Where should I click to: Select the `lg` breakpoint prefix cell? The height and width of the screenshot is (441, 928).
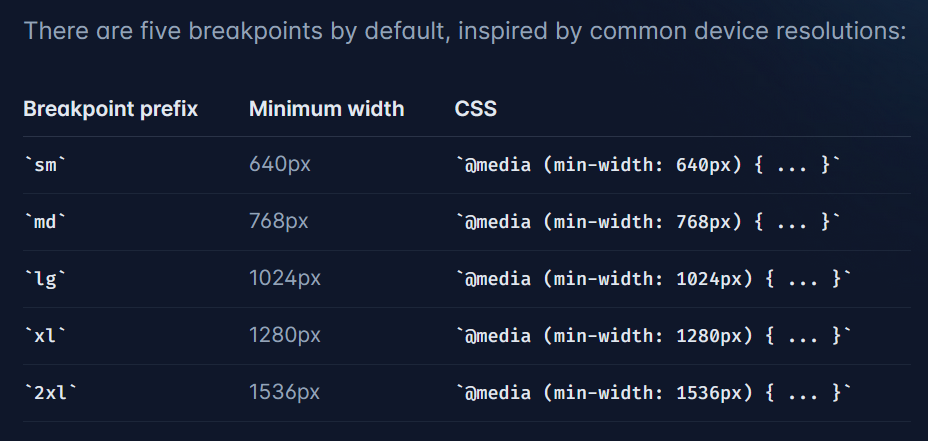pos(45,278)
